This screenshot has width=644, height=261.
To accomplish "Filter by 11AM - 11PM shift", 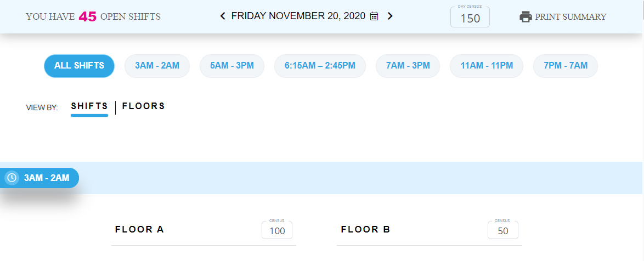I will [487, 66].
